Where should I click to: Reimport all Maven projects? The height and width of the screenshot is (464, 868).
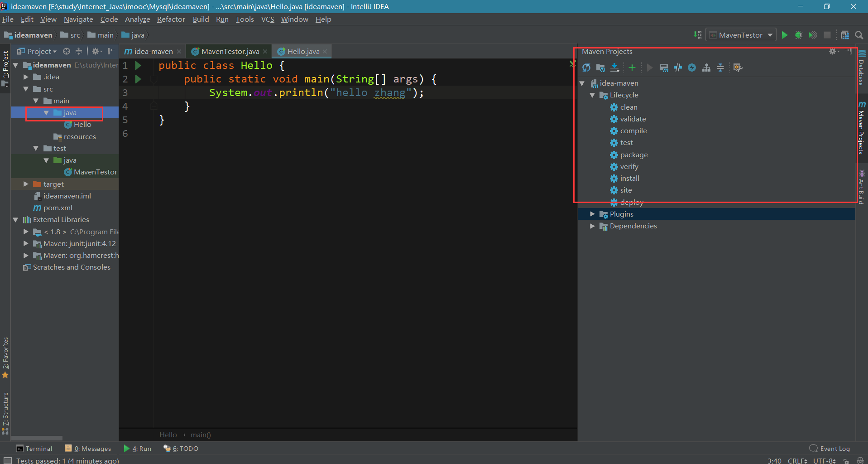[x=586, y=68]
